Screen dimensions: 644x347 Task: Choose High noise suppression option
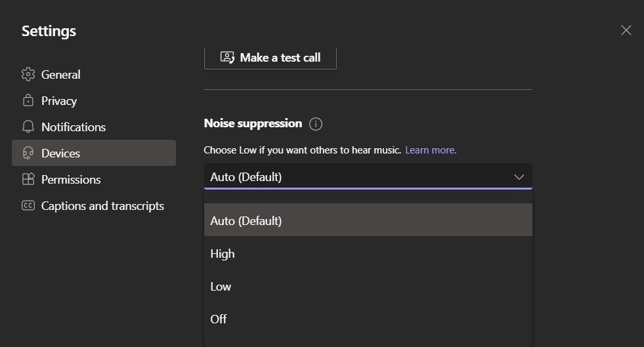(x=368, y=253)
